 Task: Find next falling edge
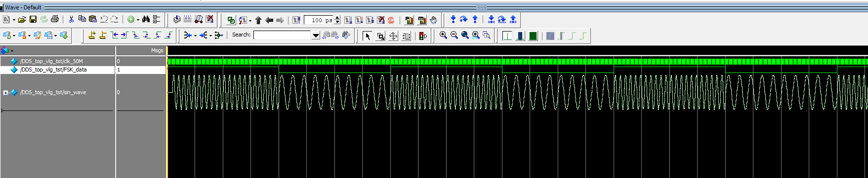click(147, 35)
